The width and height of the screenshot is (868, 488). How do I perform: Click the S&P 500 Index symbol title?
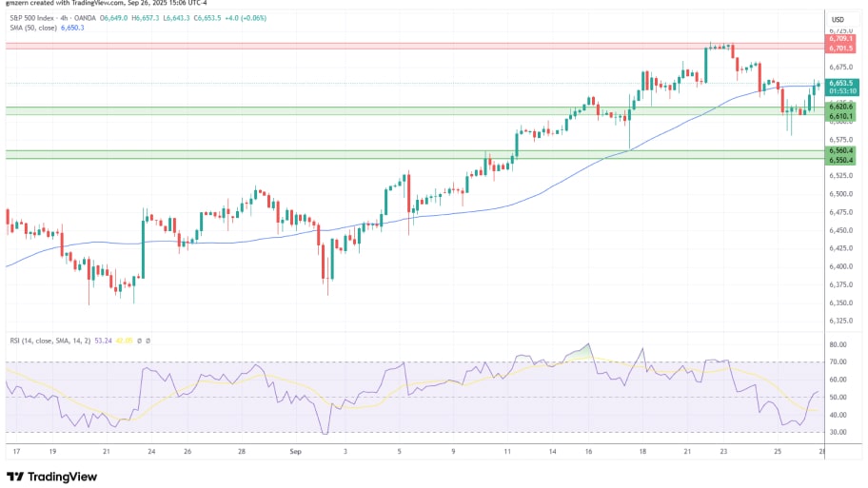34,18
